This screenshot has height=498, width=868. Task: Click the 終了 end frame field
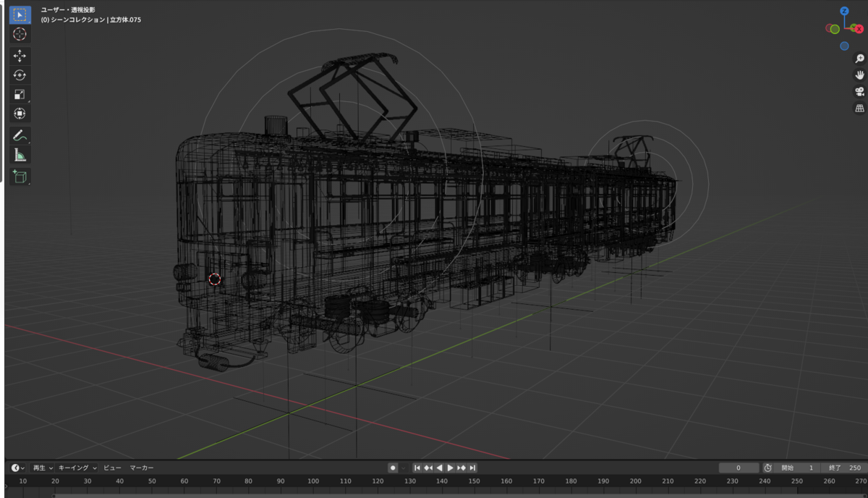(843, 468)
